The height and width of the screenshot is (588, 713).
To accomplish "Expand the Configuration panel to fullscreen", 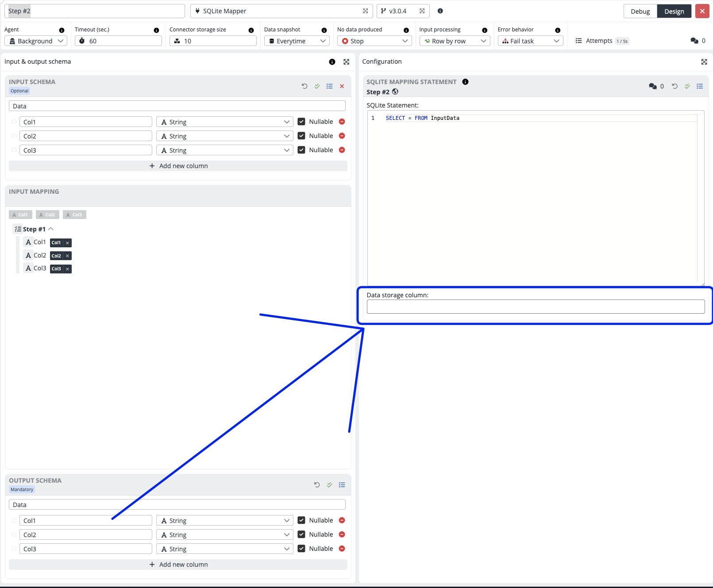I will pos(704,62).
